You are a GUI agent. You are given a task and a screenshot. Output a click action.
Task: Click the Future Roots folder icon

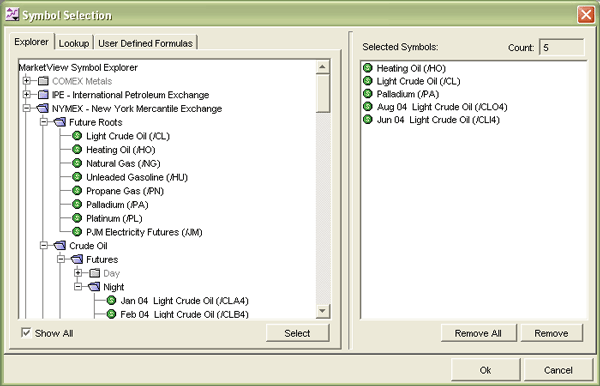click(60, 122)
